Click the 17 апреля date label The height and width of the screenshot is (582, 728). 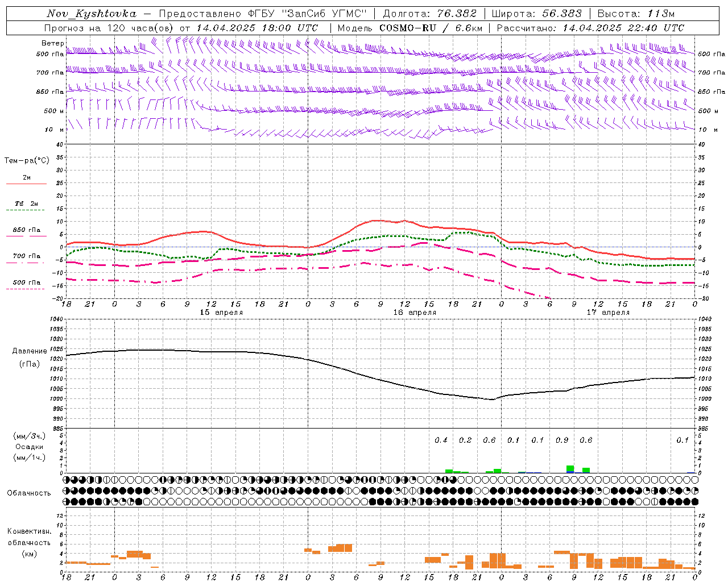(609, 313)
